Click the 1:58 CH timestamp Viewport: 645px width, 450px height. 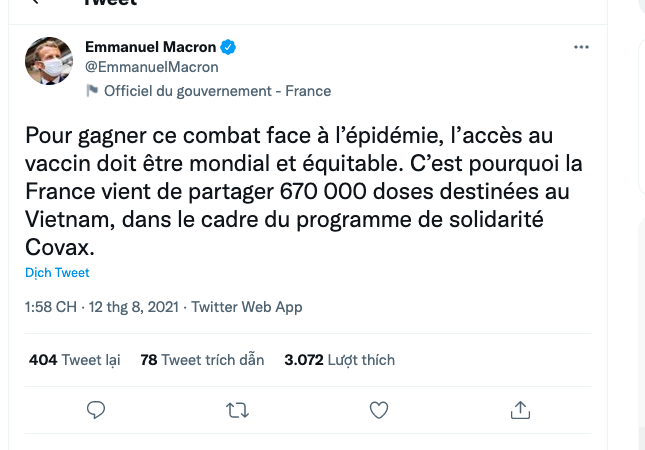(51, 307)
